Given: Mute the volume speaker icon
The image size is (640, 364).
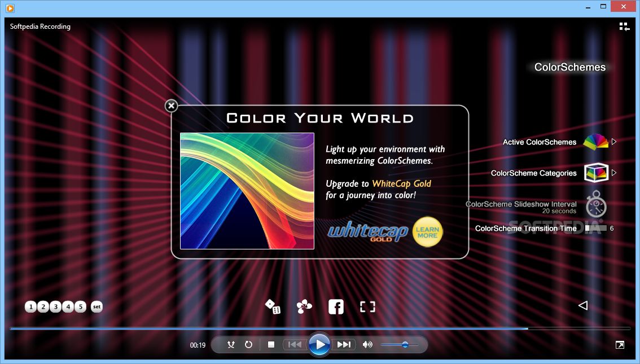Looking at the screenshot, I should [x=367, y=344].
